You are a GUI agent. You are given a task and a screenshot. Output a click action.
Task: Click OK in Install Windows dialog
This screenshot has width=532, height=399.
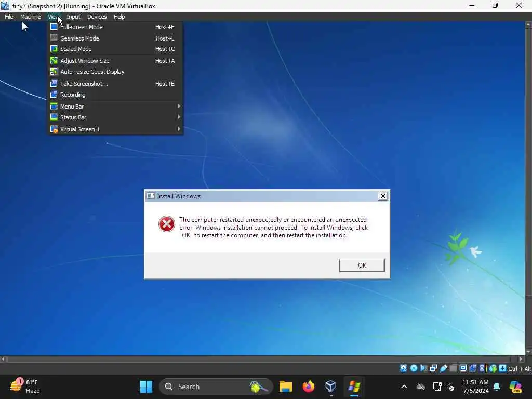point(362,265)
